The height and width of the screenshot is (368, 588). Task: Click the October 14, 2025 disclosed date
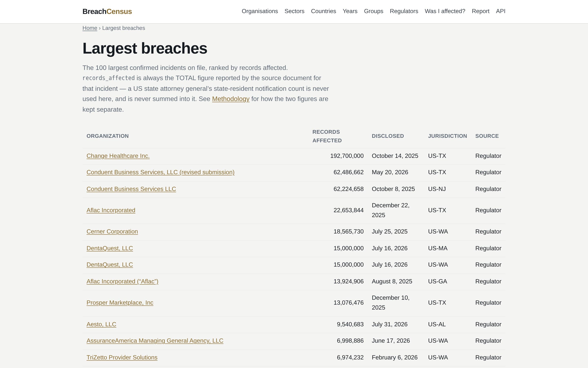click(395, 156)
